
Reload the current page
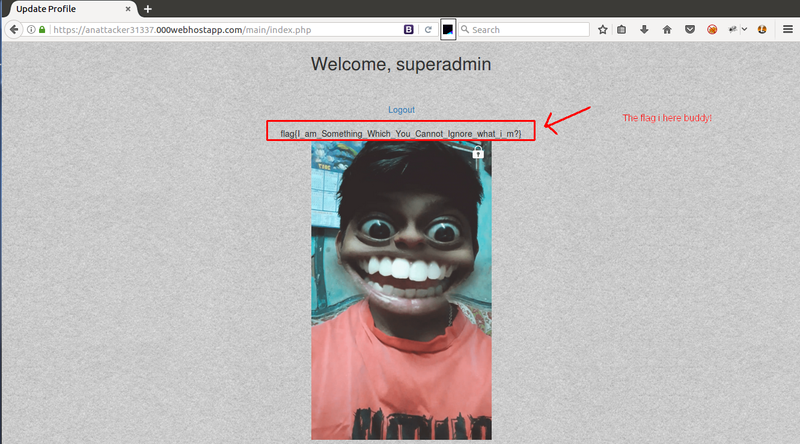point(428,30)
